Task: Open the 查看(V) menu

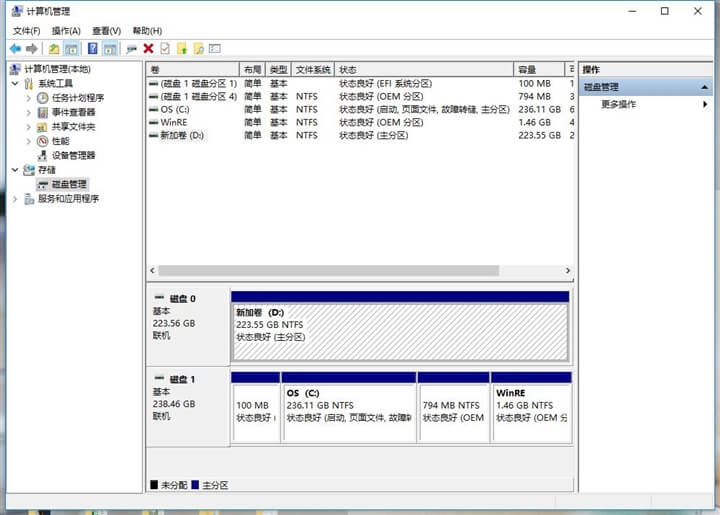Action: click(106, 31)
